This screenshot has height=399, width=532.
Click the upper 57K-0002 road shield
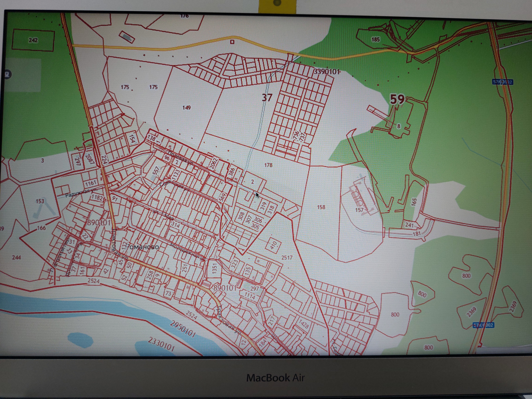(502, 82)
